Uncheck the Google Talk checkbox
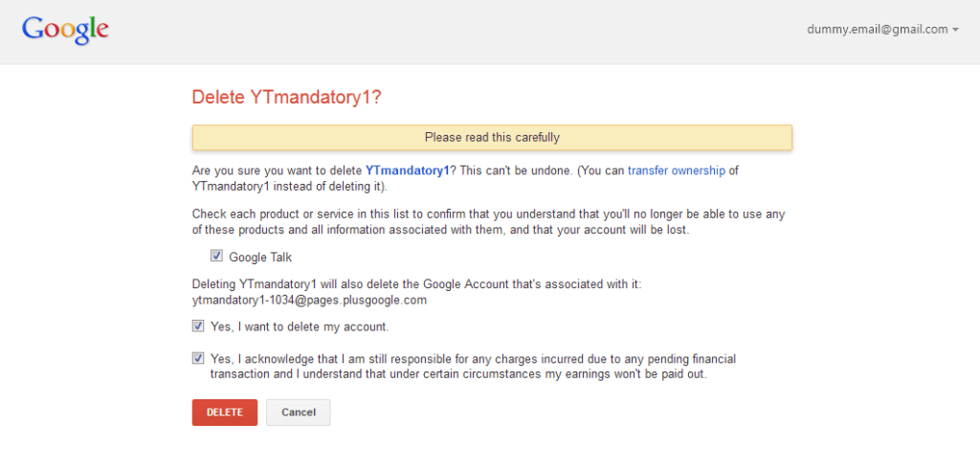The image size is (980, 450). (x=216, y=256)
